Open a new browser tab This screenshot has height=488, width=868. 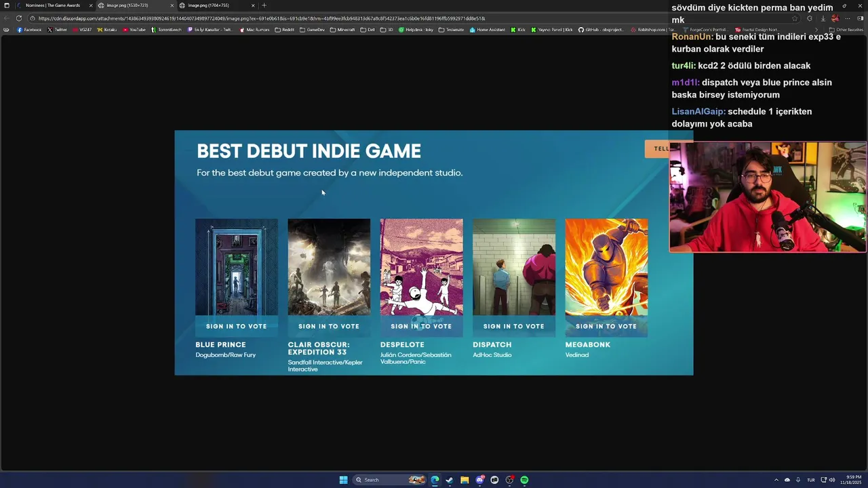coord(264,5)
